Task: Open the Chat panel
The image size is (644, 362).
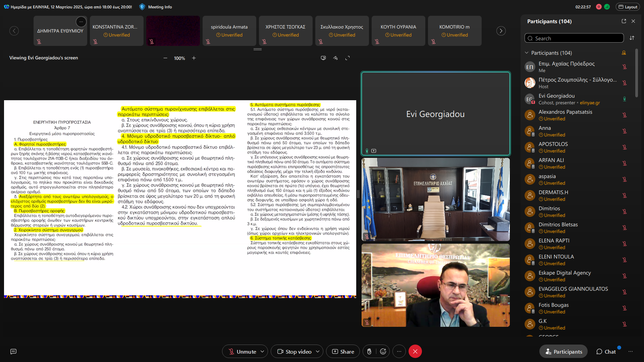Action: pyautogui.click(x=606, y=351)
